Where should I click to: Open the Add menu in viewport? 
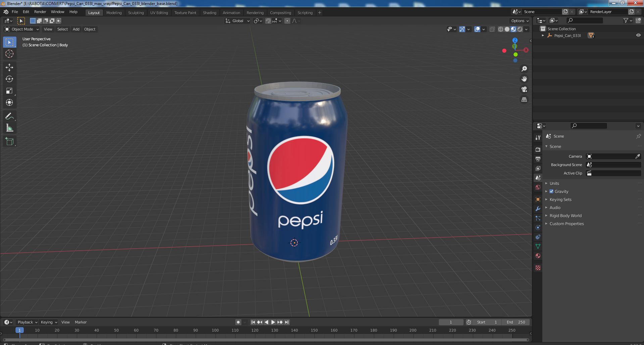pyautogui.click(x=76, y=29)
